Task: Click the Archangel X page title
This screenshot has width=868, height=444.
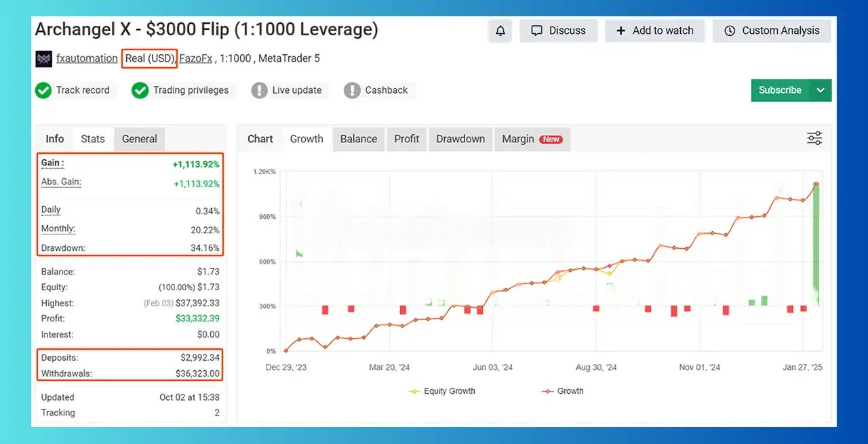Action: (207, 30)
